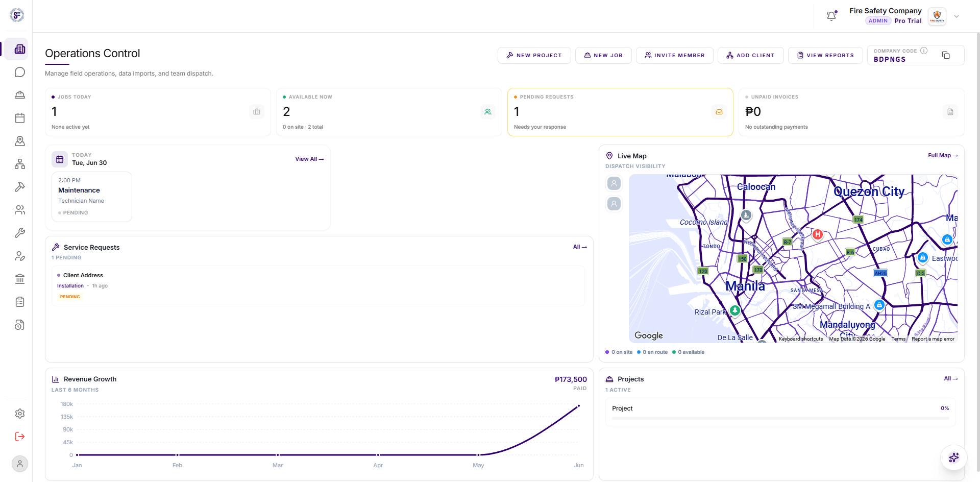The image size is (980, 482).
Task: Open the 2:00 PM Maintenance job card
Action: [92, 197]
